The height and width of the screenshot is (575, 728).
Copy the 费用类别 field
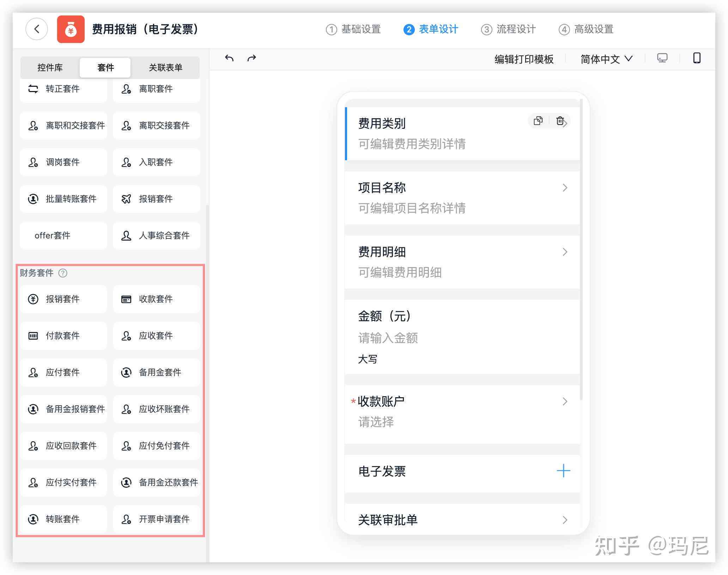pos(538,121)
